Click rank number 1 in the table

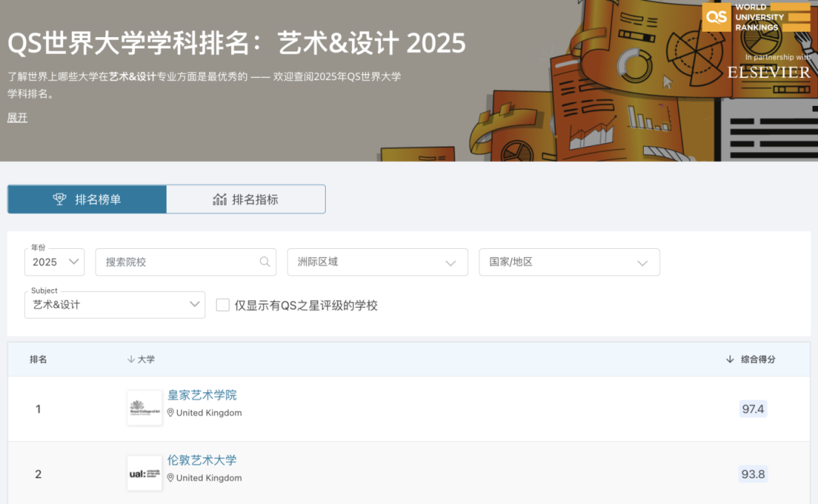[38, 409]
